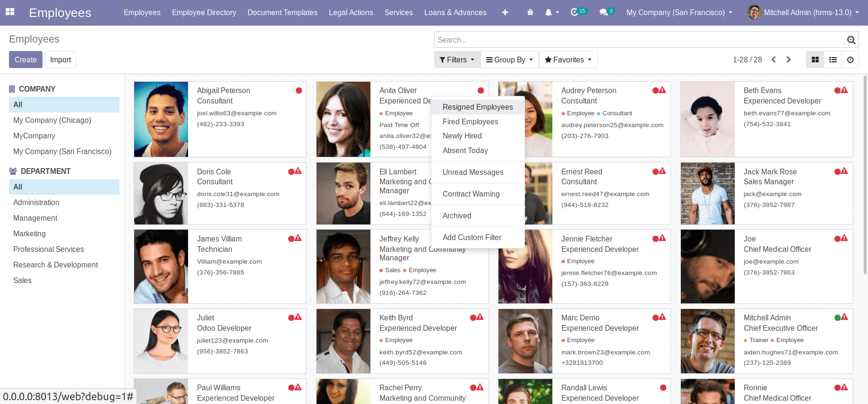
Task: Open the Filters dropdown
Action: [457, 60]
